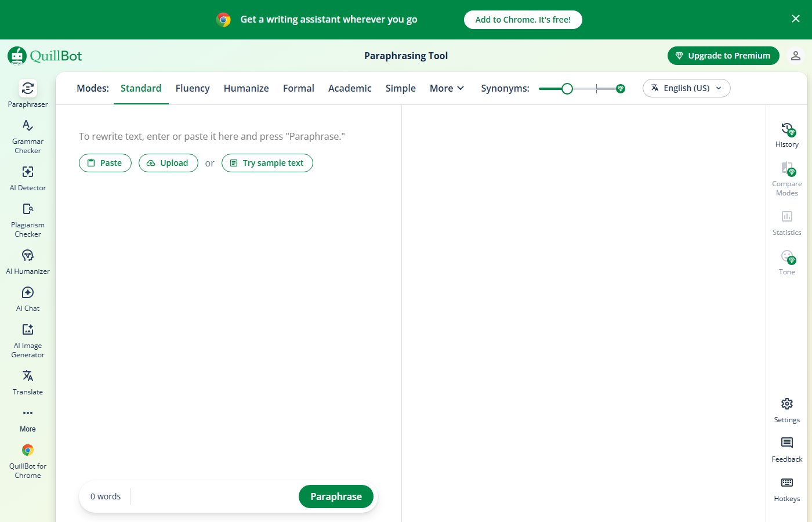Select the AI Humanizer tool

point(27,260)
